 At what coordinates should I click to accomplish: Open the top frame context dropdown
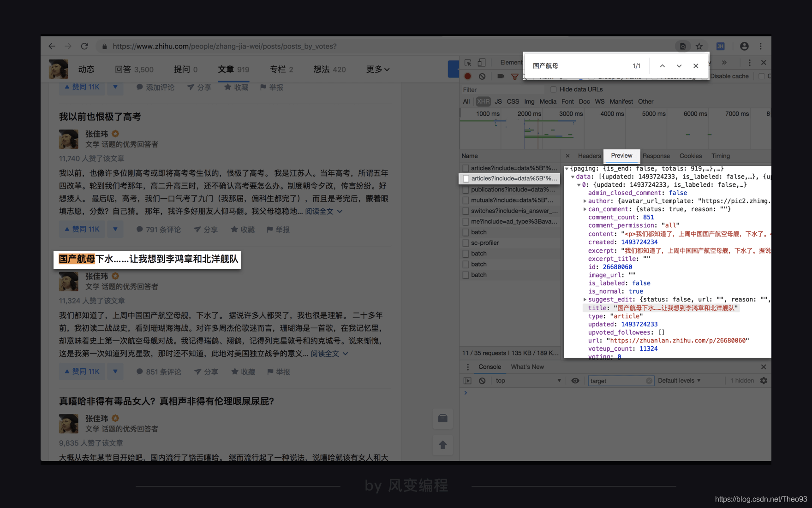528,380
